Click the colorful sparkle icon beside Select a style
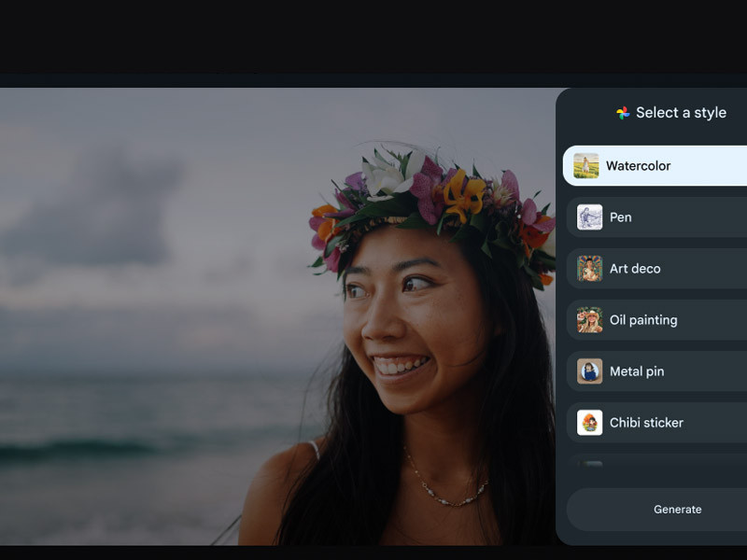 [623, 113]
